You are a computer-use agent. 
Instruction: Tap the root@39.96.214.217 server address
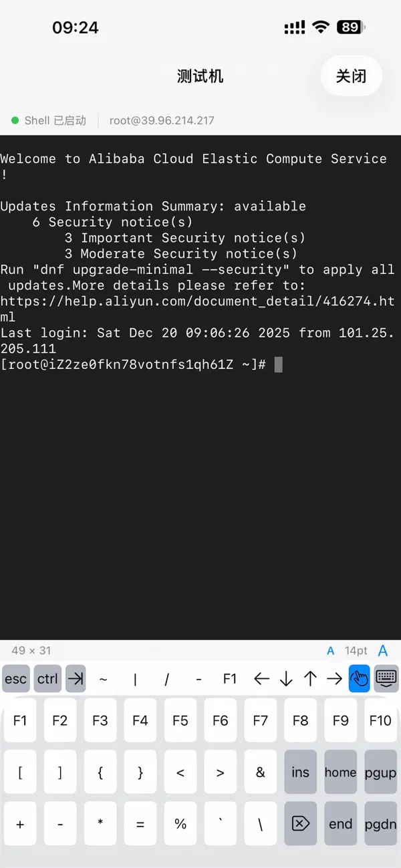162,120
